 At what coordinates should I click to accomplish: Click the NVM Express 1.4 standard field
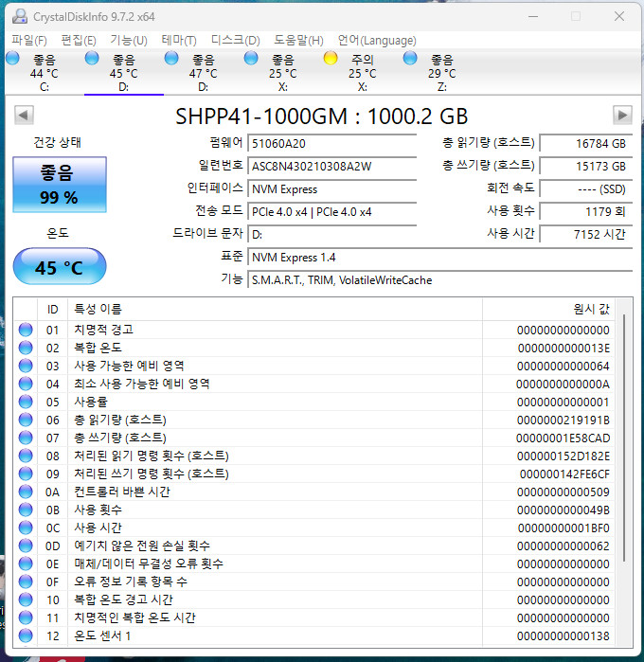click(440, 258)
